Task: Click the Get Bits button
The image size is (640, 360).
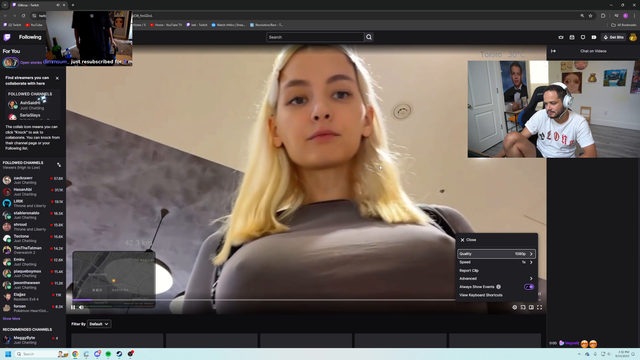Action: coord(614,37)
